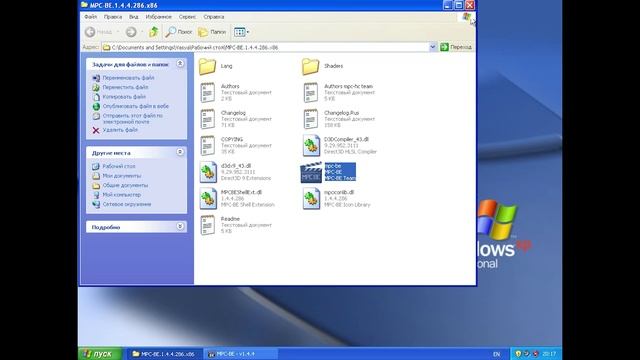Open the Tools (Сервис) menu
The height and width of the screenshot is (360, 640).
click(x=187, y=17)
